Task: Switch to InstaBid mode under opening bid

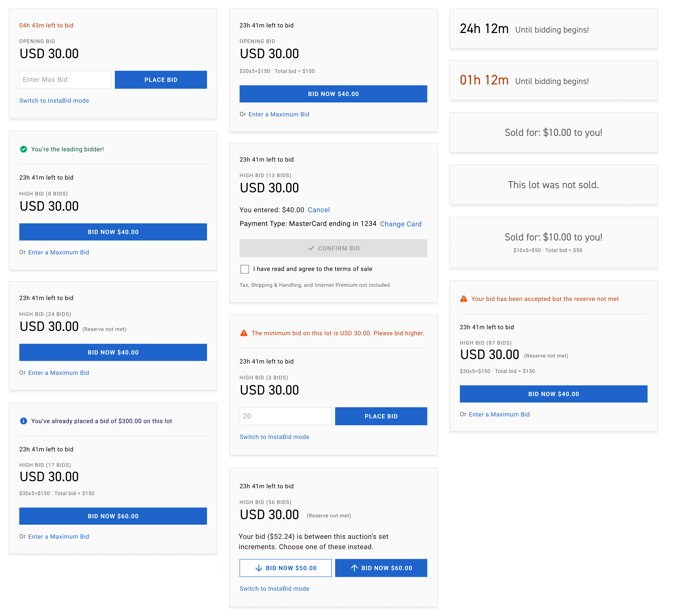Action: click(x=54, y=101)
